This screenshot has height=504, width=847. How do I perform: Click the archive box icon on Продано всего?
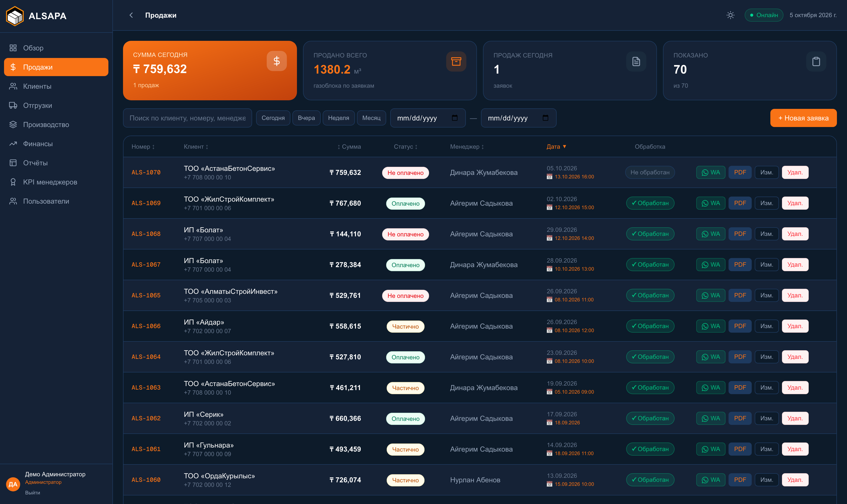click(x=456, y=61)
